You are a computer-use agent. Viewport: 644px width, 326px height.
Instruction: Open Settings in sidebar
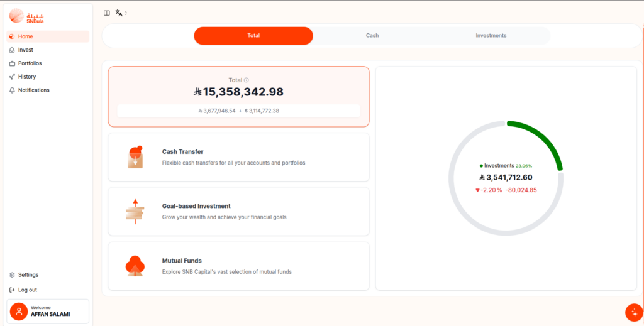point(48,274)
